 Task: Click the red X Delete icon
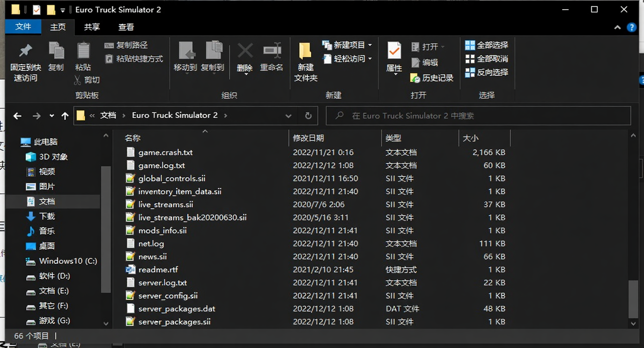[245, 51]
